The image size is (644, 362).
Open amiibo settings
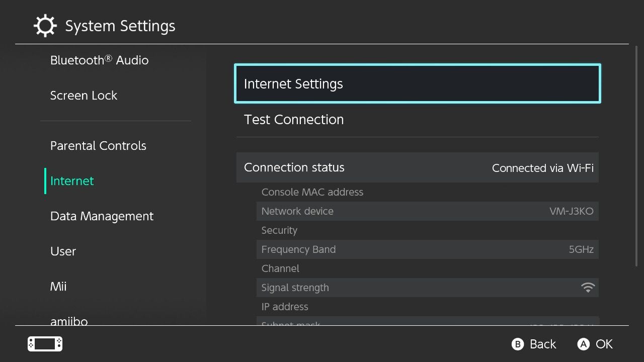[x=69, y=320]
